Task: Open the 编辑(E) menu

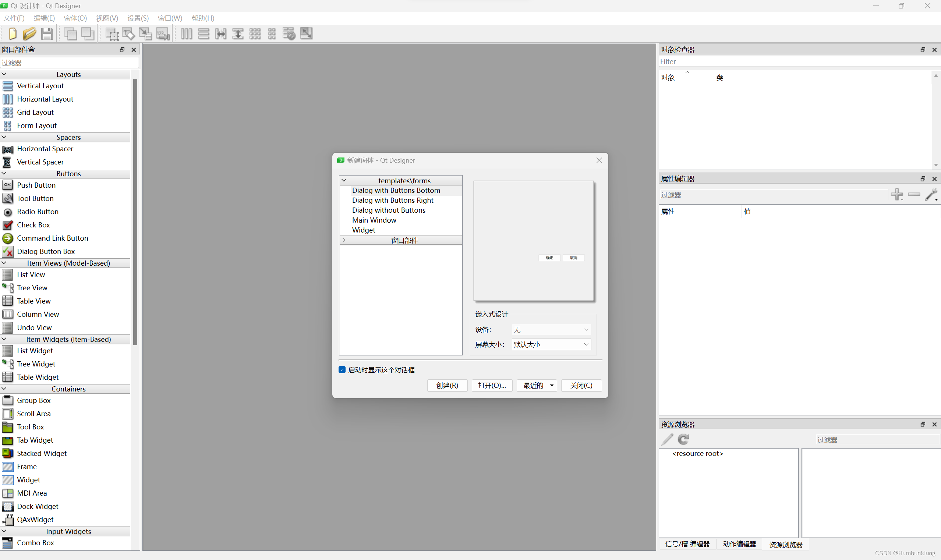Action: [x=44, y=18]
